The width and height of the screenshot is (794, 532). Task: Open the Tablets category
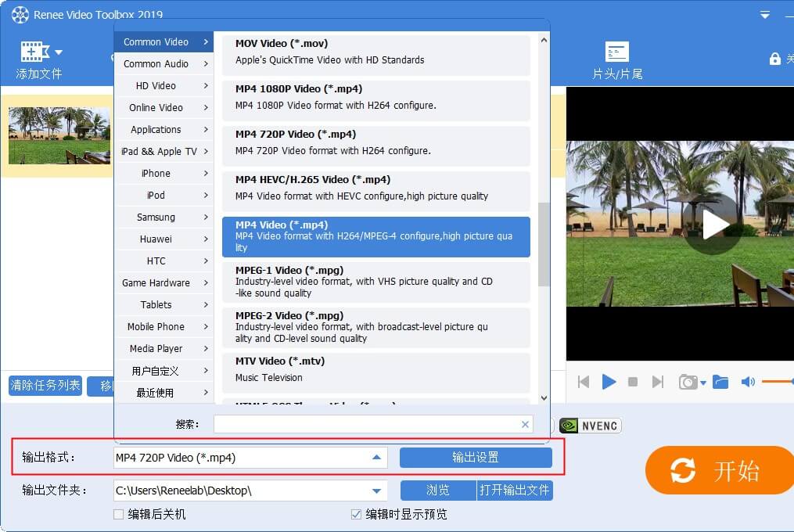pyautogui.click(x=164, y=304)
